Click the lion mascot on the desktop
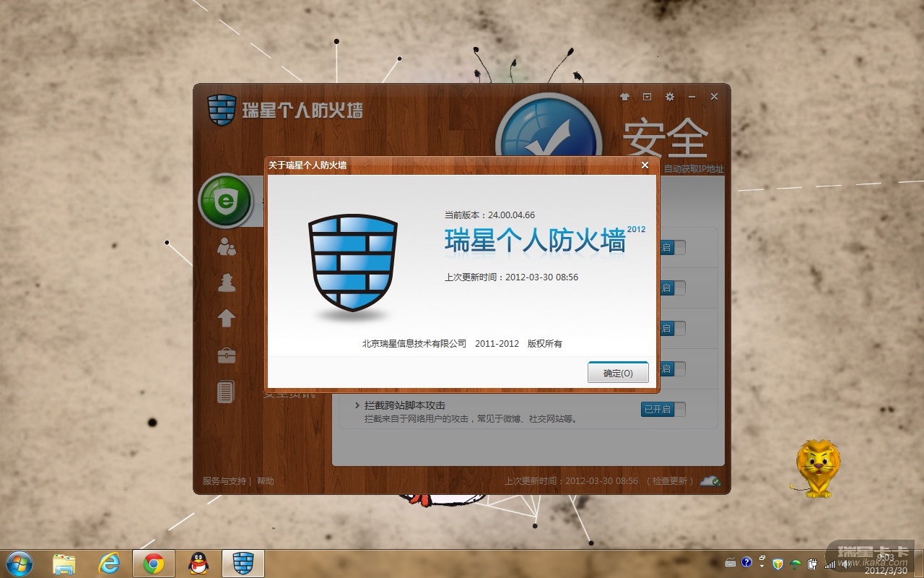 click(816, 468)
